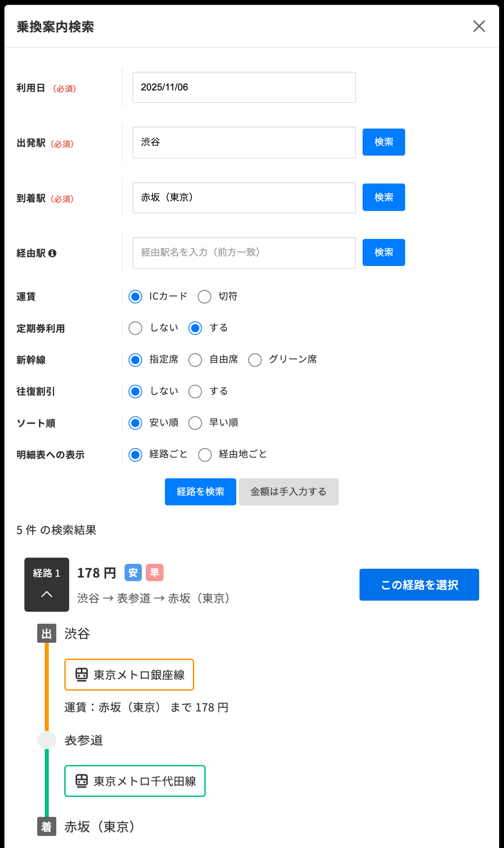
Task: Click the train icon for 東京メトロ銀座線
Action: (x=82, y=675)
